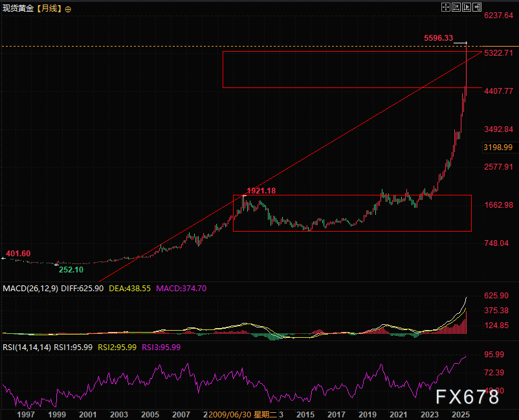Click the 2003 year on time axis
519x420 pixels.
click(x=119, y=414)
